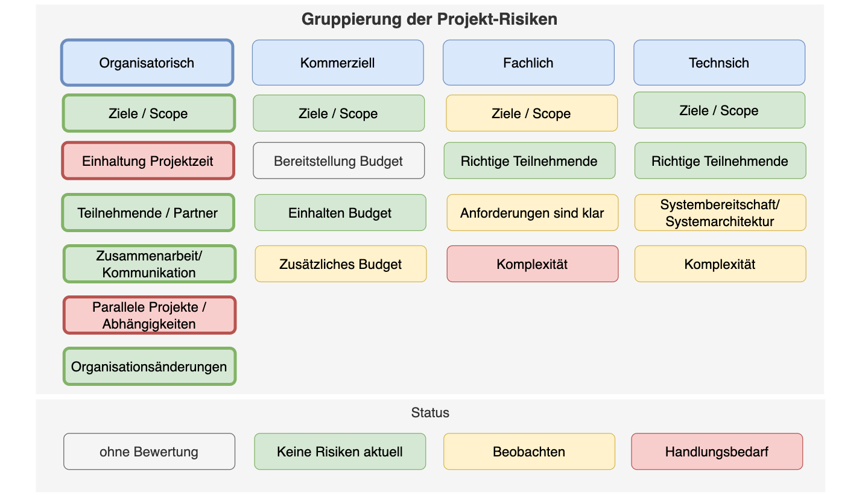Click the Kommerziell category header
Screen dimensions: 868x495
pos(338,63)
